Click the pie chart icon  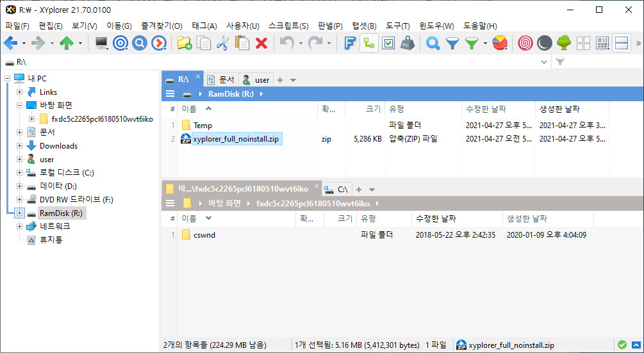click(x=500, y=43)
